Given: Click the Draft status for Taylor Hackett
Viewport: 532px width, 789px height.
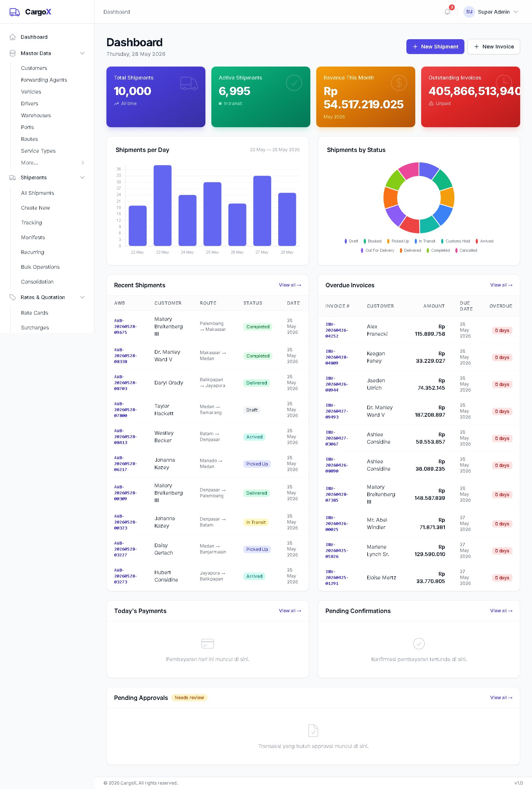Looking at the screenshot, I should (x=252, y=410).
